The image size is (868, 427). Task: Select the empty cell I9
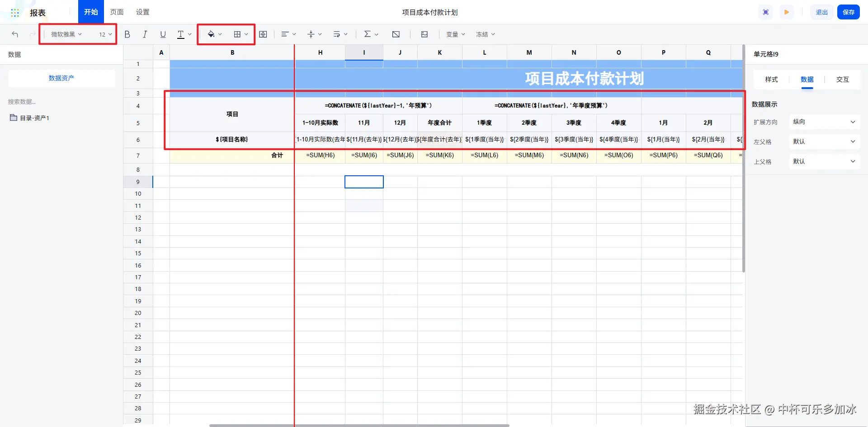coord(364,182)
